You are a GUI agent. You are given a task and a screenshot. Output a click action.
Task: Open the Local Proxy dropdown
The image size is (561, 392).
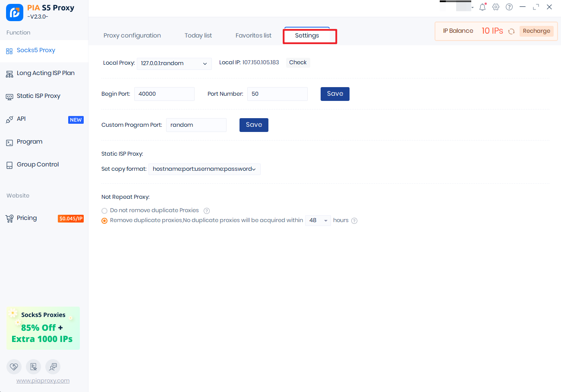(x=174, y=63)
